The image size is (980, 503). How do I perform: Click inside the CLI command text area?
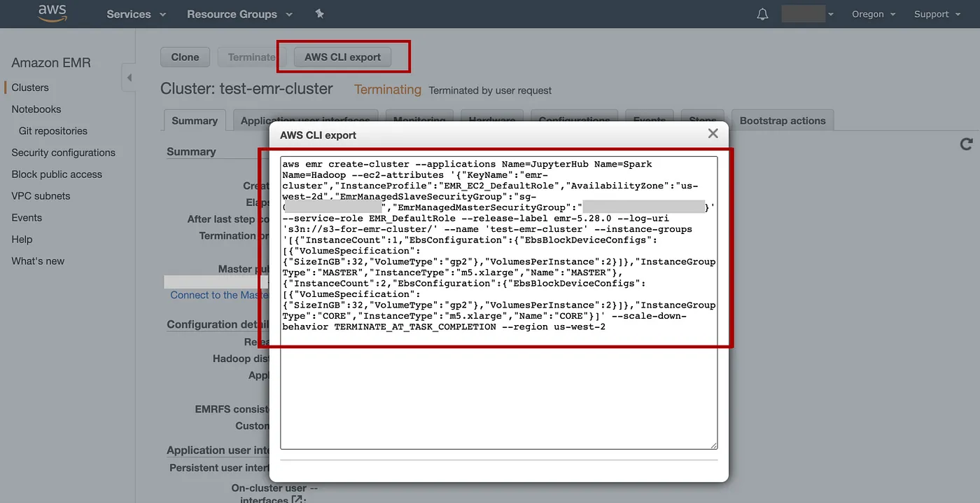(x=498, y=303)
